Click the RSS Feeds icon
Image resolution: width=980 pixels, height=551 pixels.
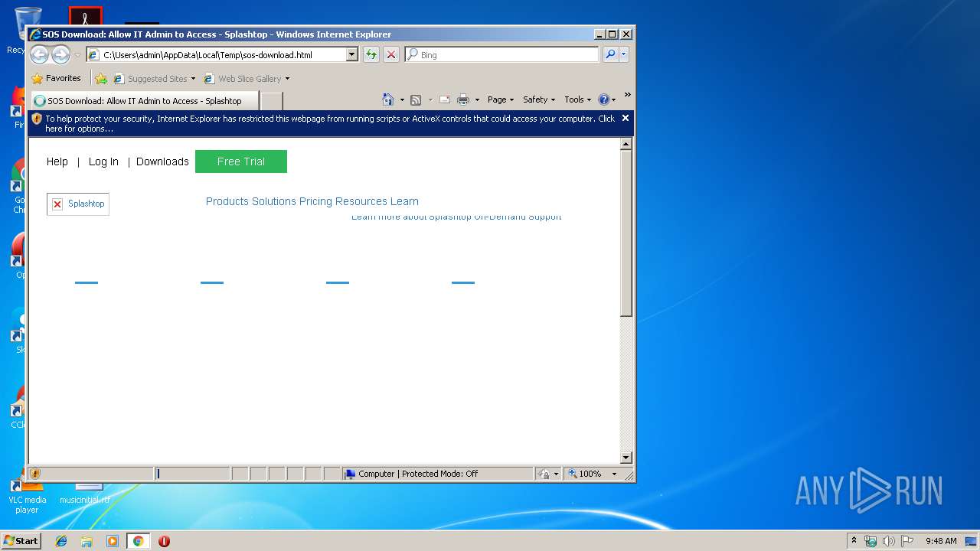(416, 99)
